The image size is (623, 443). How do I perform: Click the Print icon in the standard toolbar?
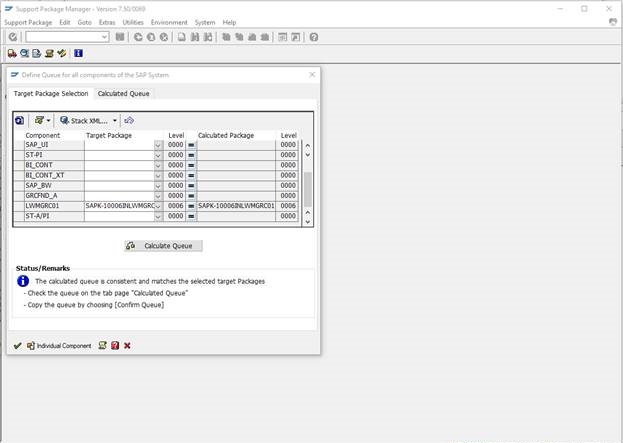[182, 37]
